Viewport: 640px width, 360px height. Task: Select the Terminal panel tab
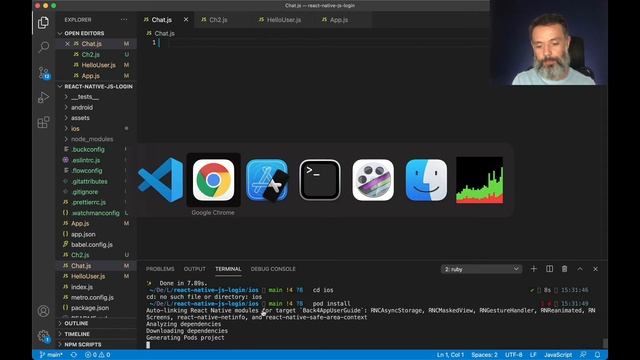pyautogui.click(x=228, y=269)
